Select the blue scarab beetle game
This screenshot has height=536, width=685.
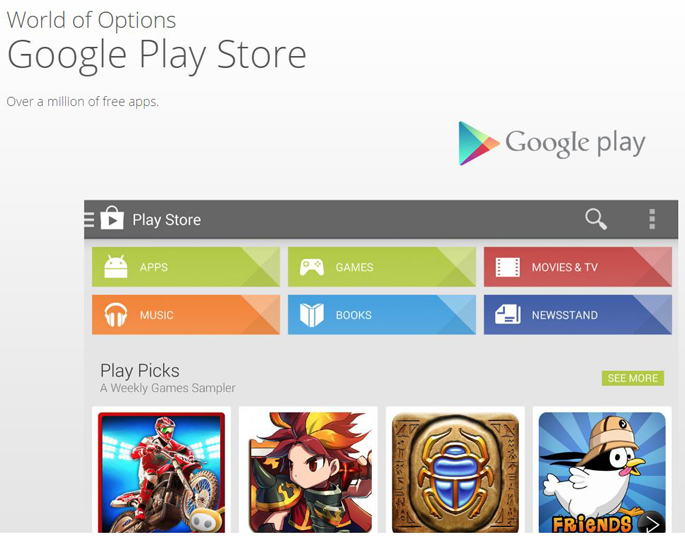coord(455,472)
